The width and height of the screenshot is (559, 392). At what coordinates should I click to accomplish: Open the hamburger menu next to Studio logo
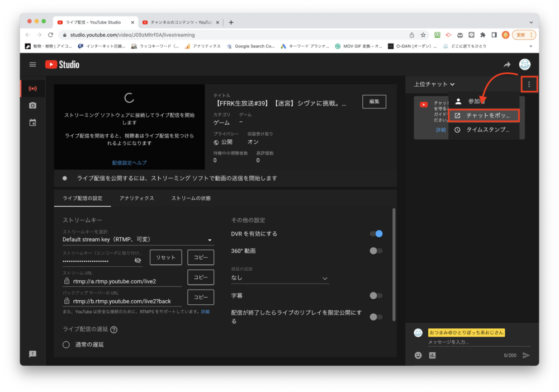point(32,64)
